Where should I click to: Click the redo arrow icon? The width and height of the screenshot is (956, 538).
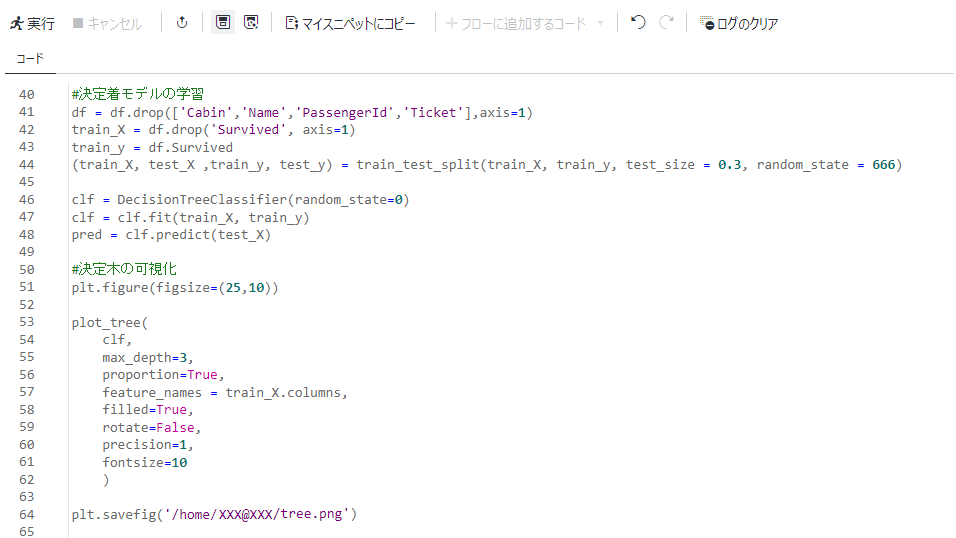[666, 23]
